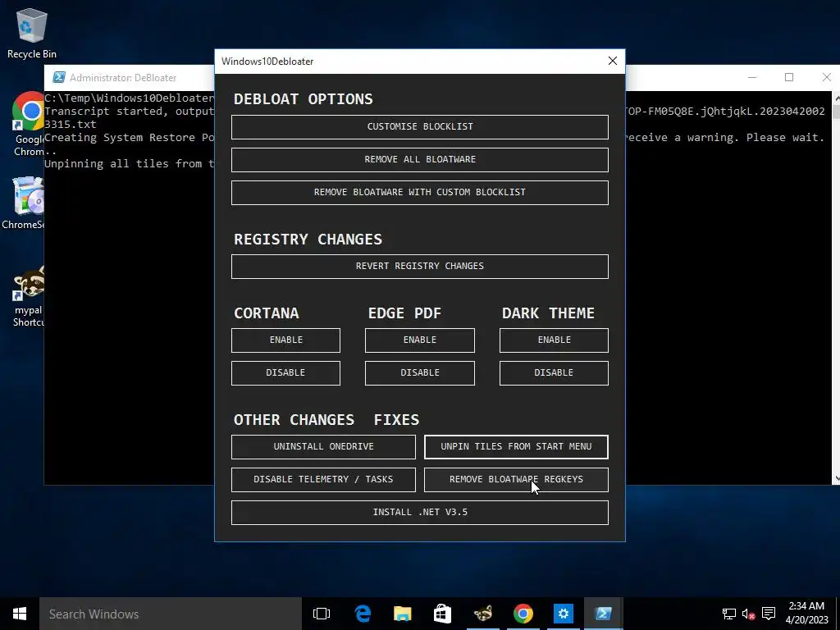Open the Windows Start menu
Viewport: 840px width, 630px height.
(x=20, y=614)
